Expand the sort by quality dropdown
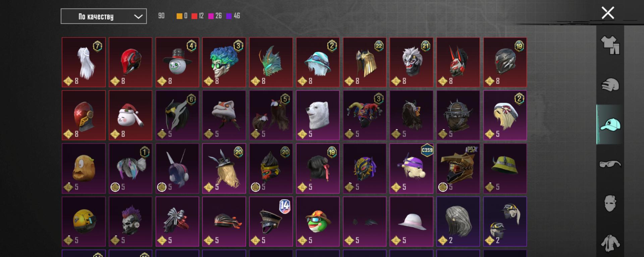644x257 pixels. (104, 16)
